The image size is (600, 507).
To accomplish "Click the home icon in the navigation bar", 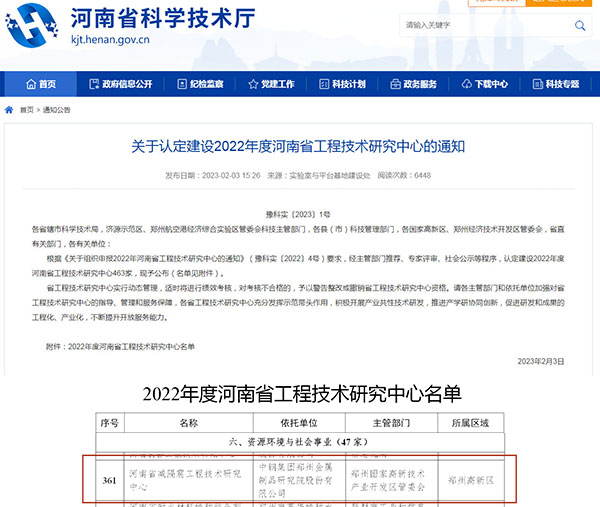I will pos(30,84).
